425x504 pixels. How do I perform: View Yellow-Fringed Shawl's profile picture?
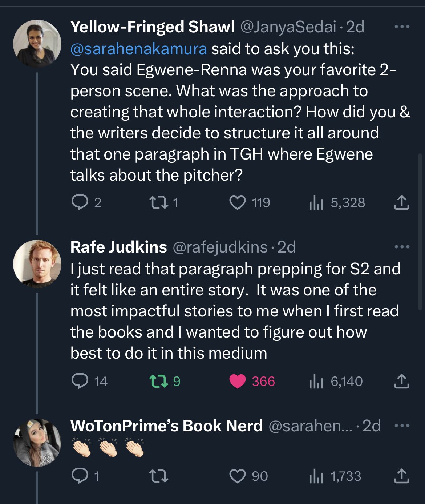tap(37, 44)
